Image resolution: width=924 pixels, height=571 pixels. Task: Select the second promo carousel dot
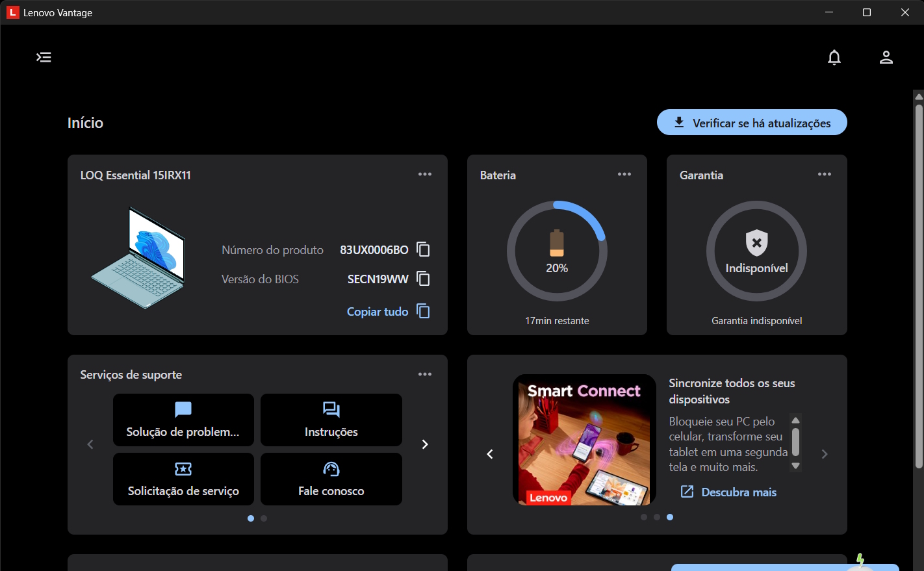(x=657, y=517)
